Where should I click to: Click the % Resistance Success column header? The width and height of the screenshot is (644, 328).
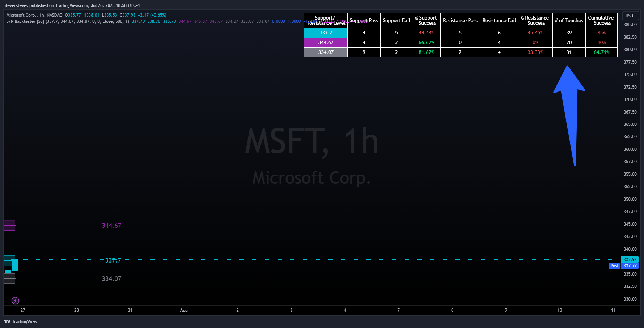tap(535, 21)
